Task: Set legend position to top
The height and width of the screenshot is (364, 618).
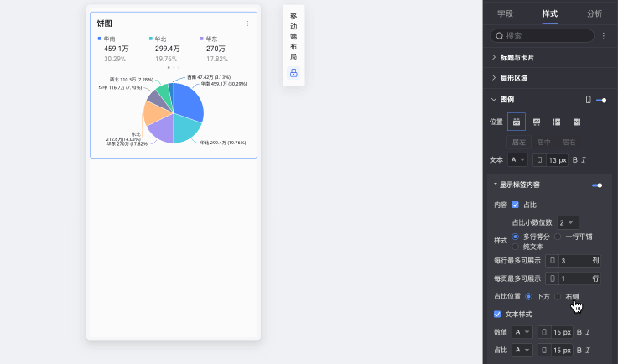Action: tap(517, 122)
